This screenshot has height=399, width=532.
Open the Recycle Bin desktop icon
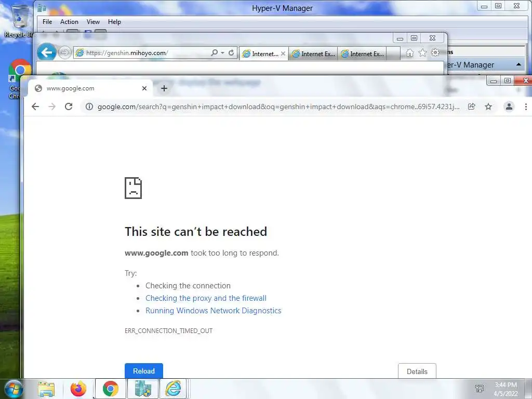[x=19, y=20]
